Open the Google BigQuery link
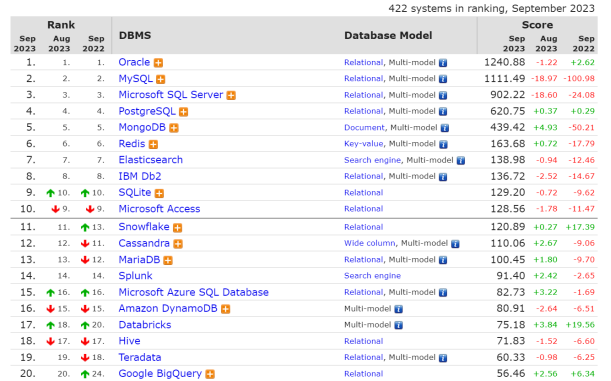Screen dimensions: 611x381 pyautogui.click(x=160, y=374)
